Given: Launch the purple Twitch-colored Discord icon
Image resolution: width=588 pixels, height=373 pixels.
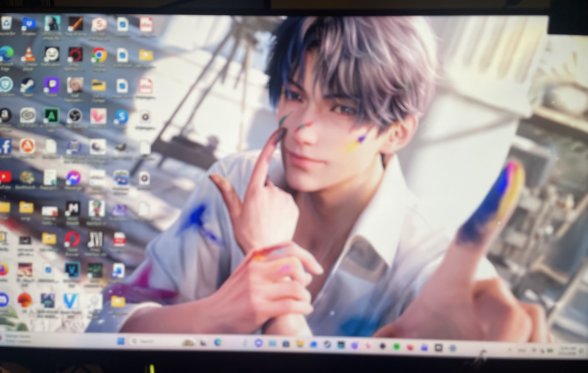Looking at the screenshot, I should pos(4,300).
